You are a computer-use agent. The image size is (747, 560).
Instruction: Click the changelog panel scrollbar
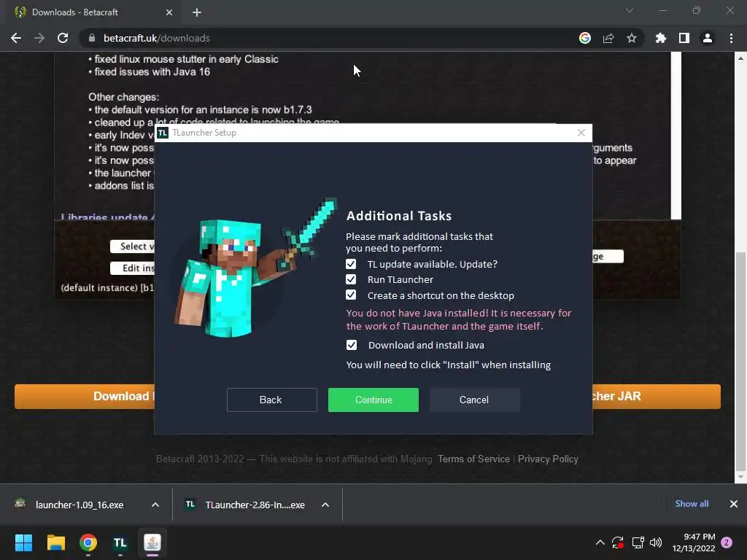[676, 136]
